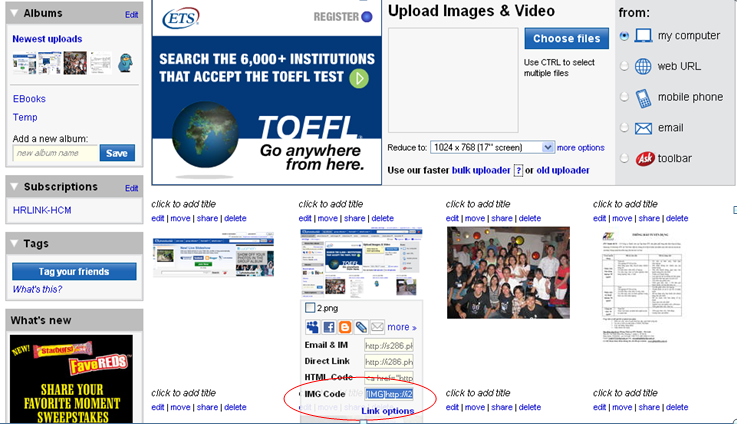Open the bulk uploader link
This screenshot has width=737, height=424.
click(481, 170)
